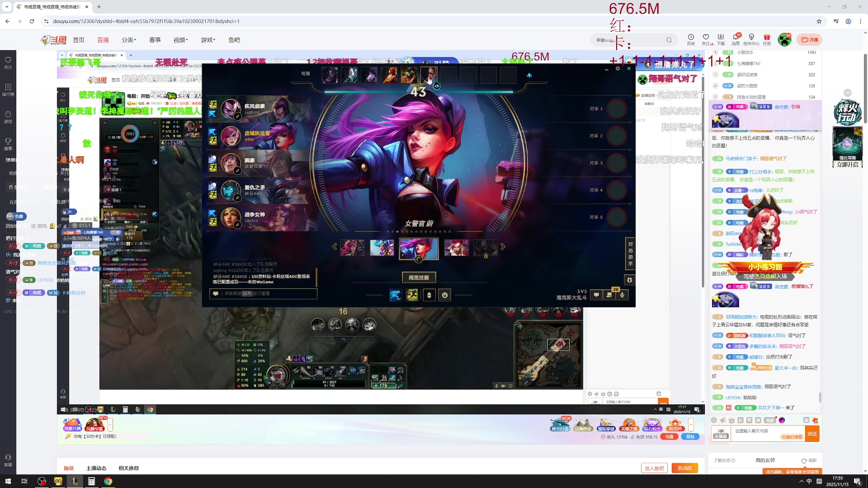Toggle the 高能 danmaku filter
This screenshot has height=488, width=868.
(x=770, y=420)
